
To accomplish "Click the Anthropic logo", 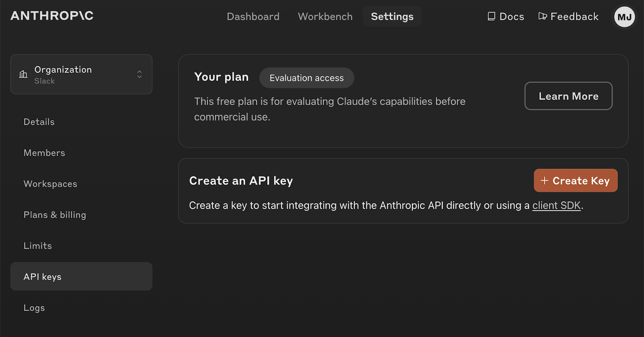I will click(x=52, y=16).
